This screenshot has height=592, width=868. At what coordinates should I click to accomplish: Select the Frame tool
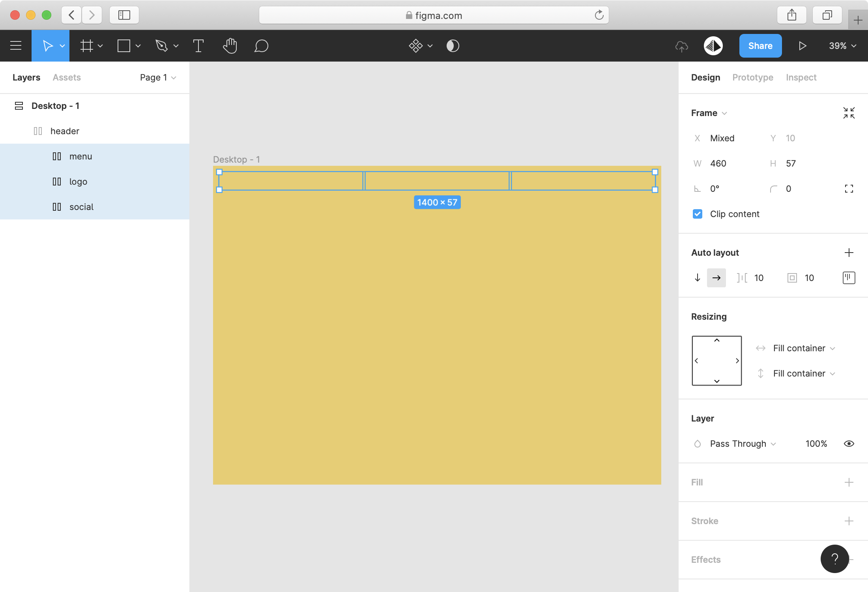(x=87, y=46)
